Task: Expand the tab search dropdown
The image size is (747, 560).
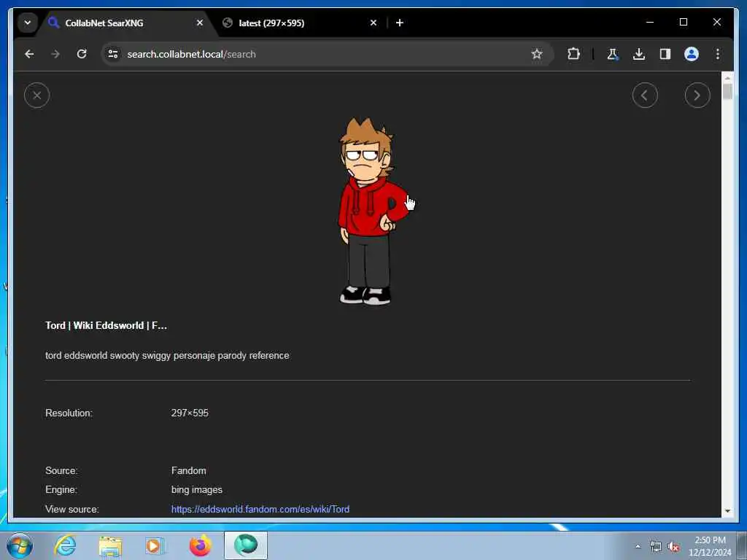Action: click(28, 23)
